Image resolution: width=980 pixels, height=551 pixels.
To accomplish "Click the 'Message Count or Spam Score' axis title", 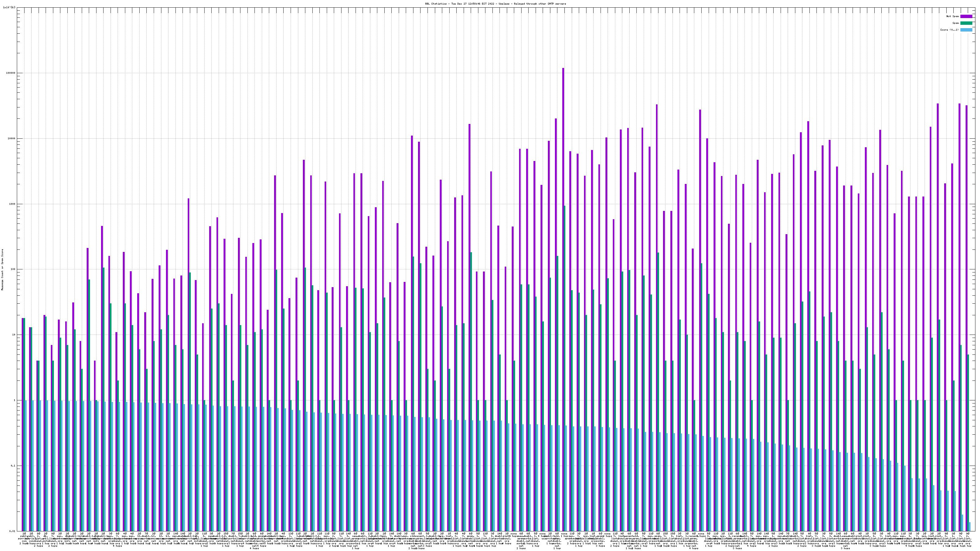I will coord(2,269).
